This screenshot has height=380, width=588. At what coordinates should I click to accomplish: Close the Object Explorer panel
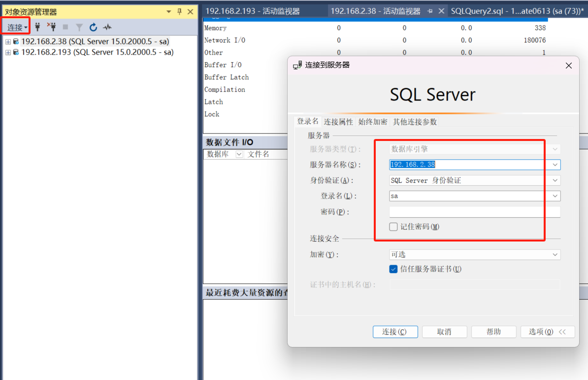(x=191, y=12)
